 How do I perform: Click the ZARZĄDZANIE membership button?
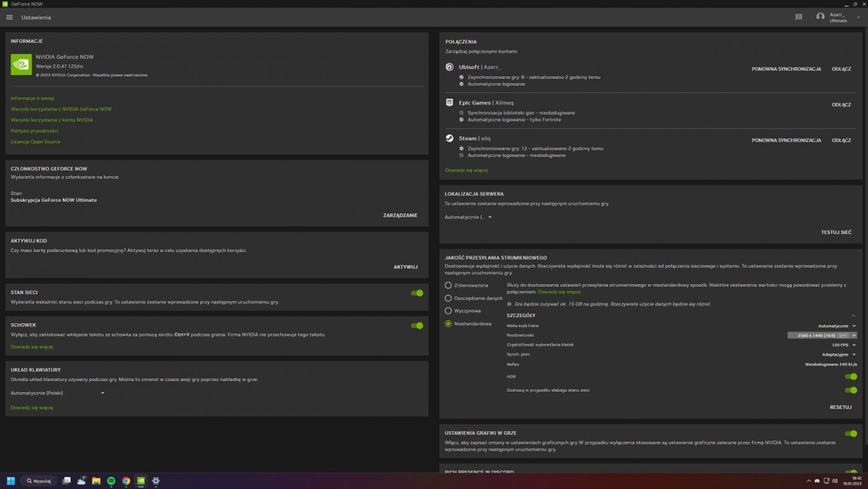[401, 215]
